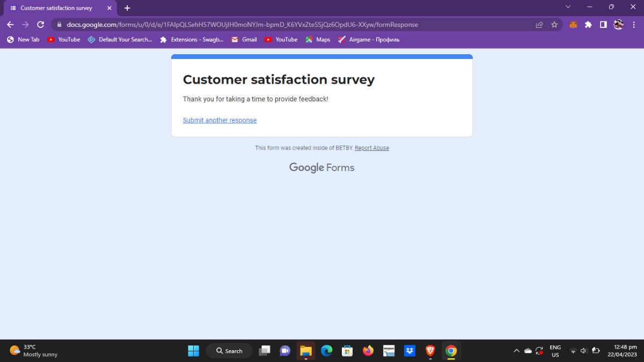Image resolution: width=644 pixels, height=362 pixels.
Task: Click the Report Abuse link
Action: click(372, 148)
